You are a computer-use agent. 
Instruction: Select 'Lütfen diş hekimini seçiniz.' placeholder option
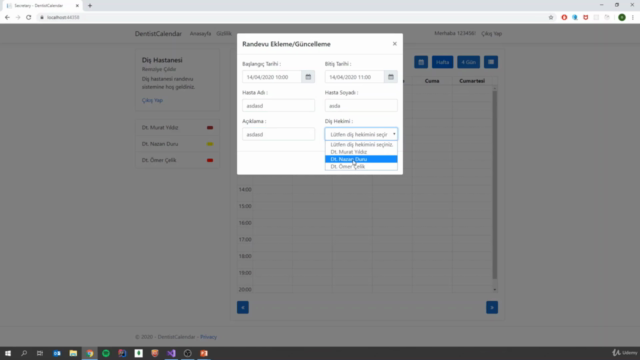click(361, 144)
